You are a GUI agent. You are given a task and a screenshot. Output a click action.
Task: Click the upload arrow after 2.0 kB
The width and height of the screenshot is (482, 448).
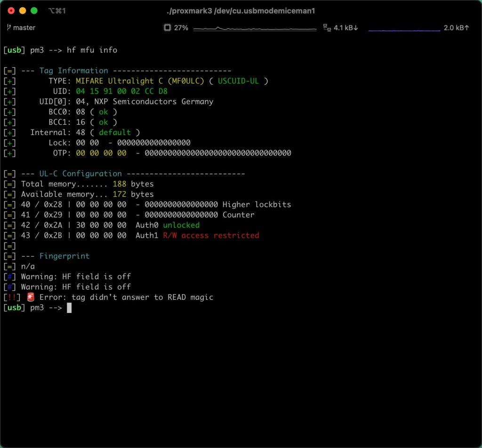[466, 28]
